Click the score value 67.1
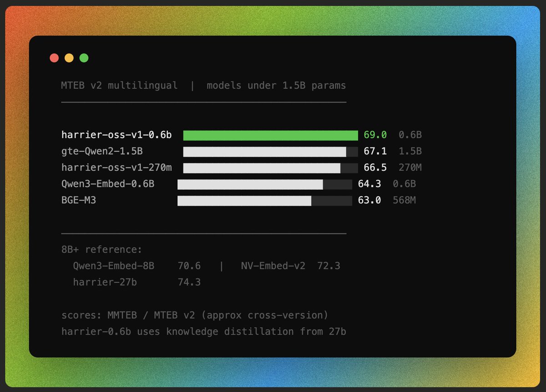 (375, 151)
